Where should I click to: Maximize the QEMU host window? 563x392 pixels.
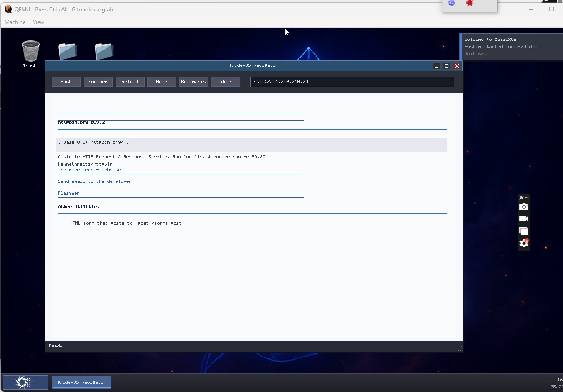click(x=552, y=9)
